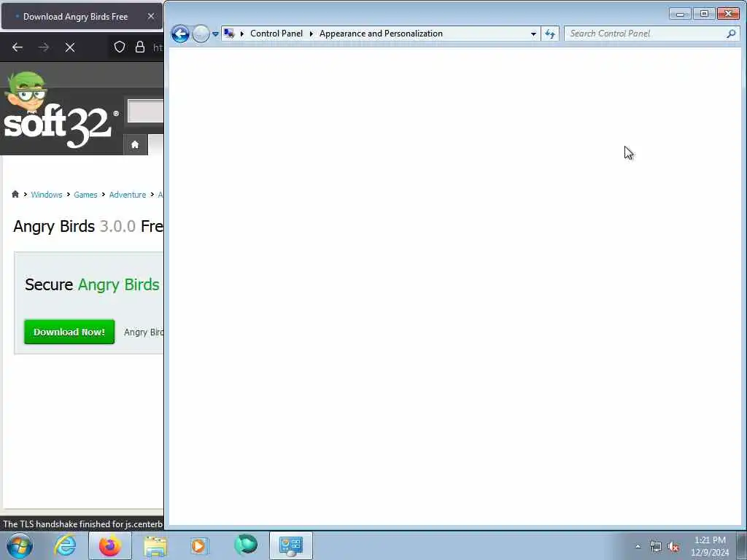Open green round app in taskbar
747x560 pixels.
(x=246, y=545)
